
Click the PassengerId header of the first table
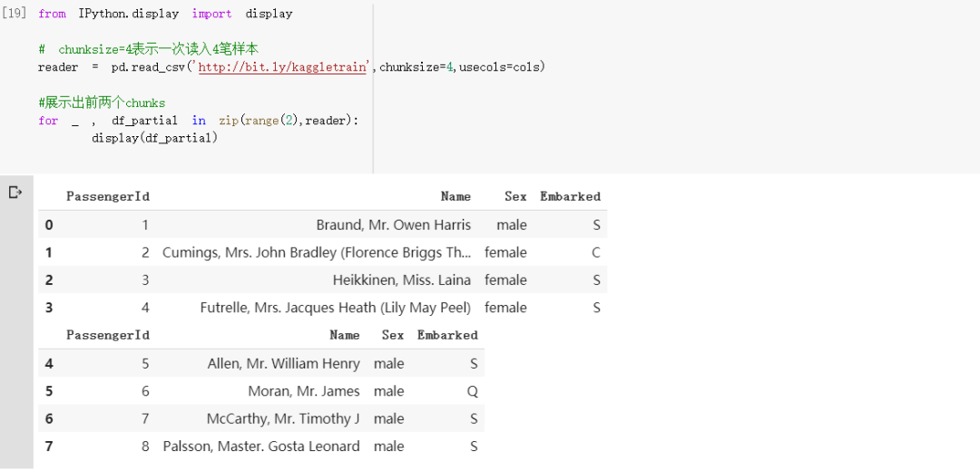pos(108,196)
